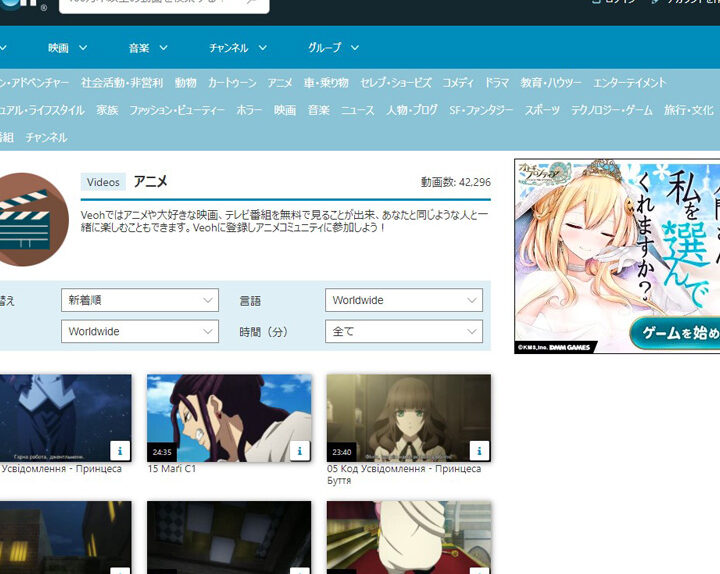Open the Worldwide dropdown below 新着順

pyautogui.click(x=140, y=332)
